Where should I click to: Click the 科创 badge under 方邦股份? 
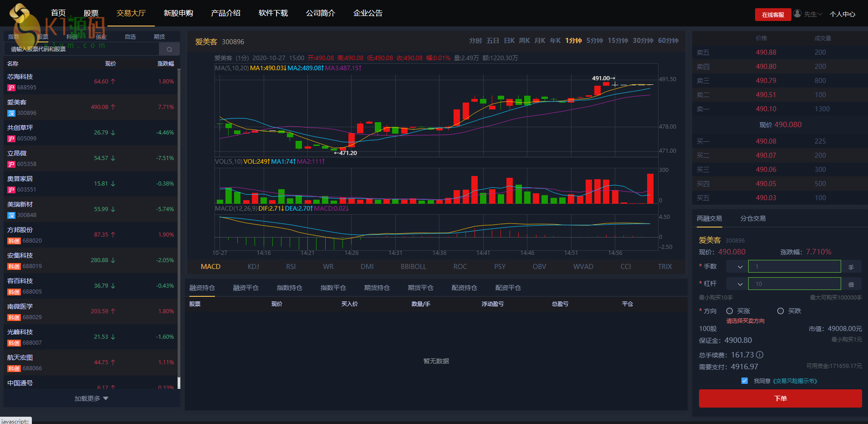pos(14,241)
